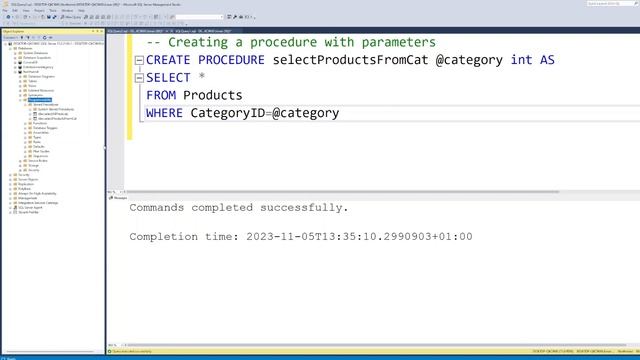
Task: Collapse the SELECT statement code block
Action: pos(139,78)
